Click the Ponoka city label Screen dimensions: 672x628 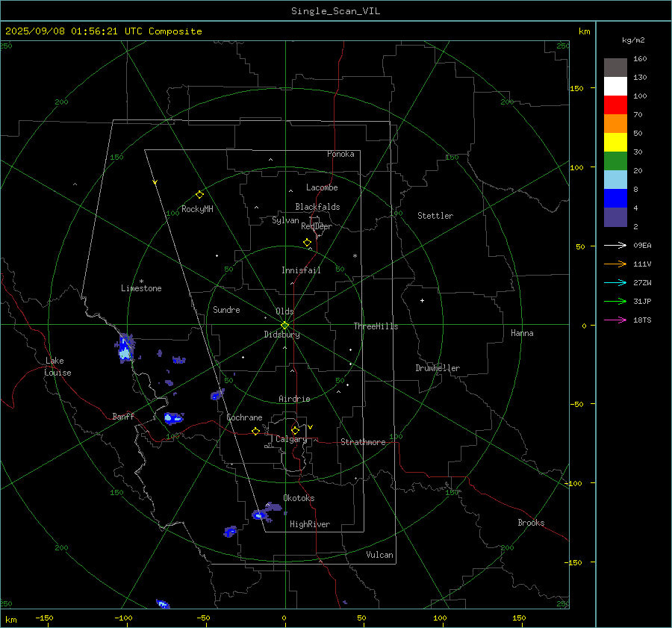point(340,154)
